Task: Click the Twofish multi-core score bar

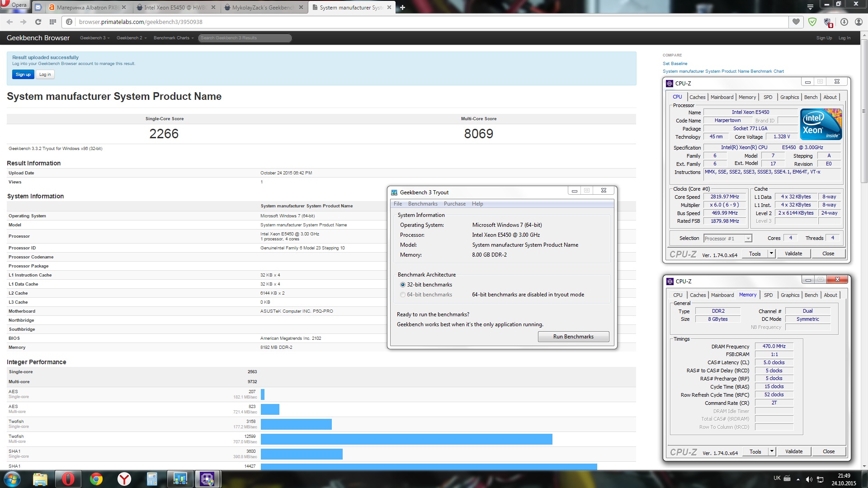Action: [x=406, y=439]
